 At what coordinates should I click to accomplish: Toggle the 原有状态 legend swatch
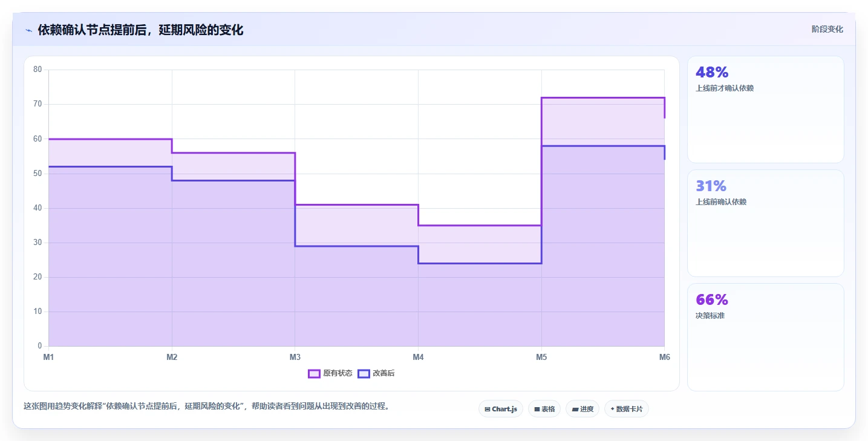(314, 373)
